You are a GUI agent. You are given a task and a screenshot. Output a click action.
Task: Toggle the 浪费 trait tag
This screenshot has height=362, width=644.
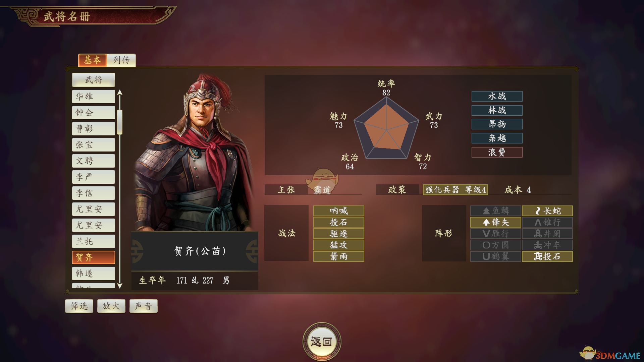coord(497,152)
